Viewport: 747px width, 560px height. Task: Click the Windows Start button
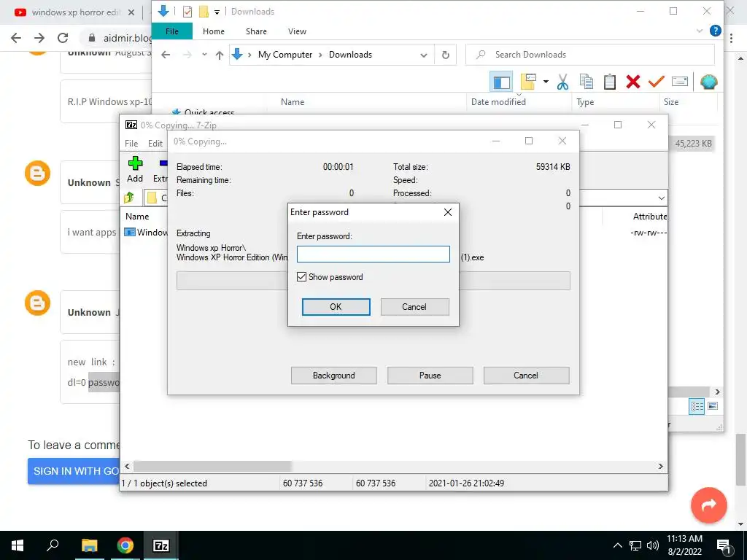[18, 545]
